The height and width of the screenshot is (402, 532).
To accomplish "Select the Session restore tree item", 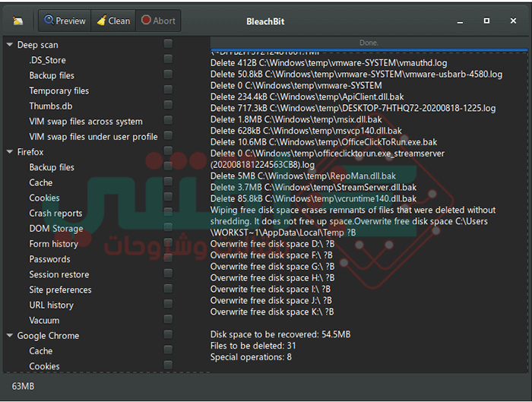I will 59,274.
